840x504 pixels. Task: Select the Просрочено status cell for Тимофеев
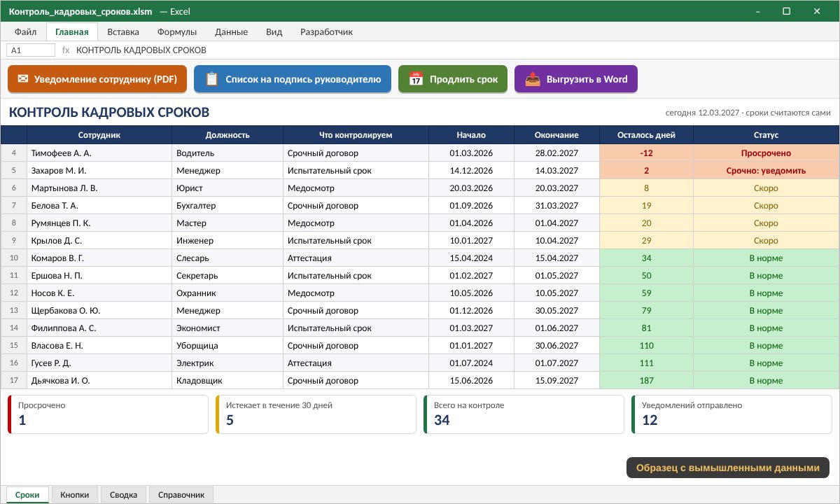click(x=766, y=153)
